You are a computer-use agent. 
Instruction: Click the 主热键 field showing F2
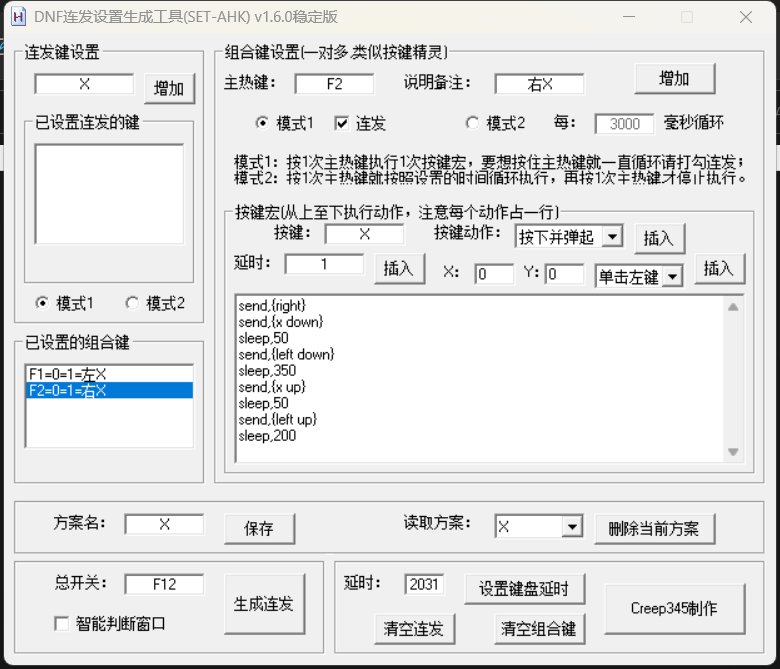[334, 84]
